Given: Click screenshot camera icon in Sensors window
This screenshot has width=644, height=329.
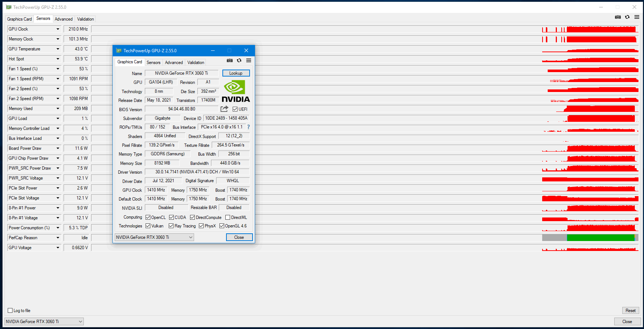Looking at the screenshot, I should (618, 17).
